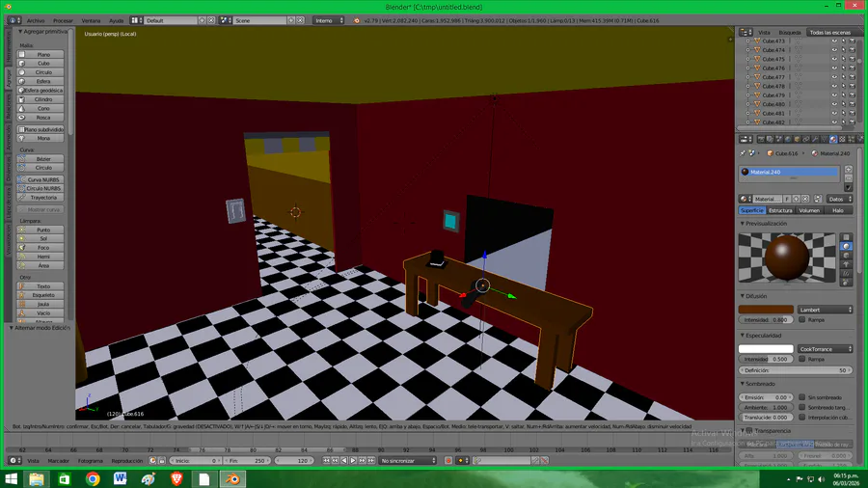Add a Cubo mesh primitive
Image resolution: width=868 pixels, height=488 pixels.
click(41, 63)
